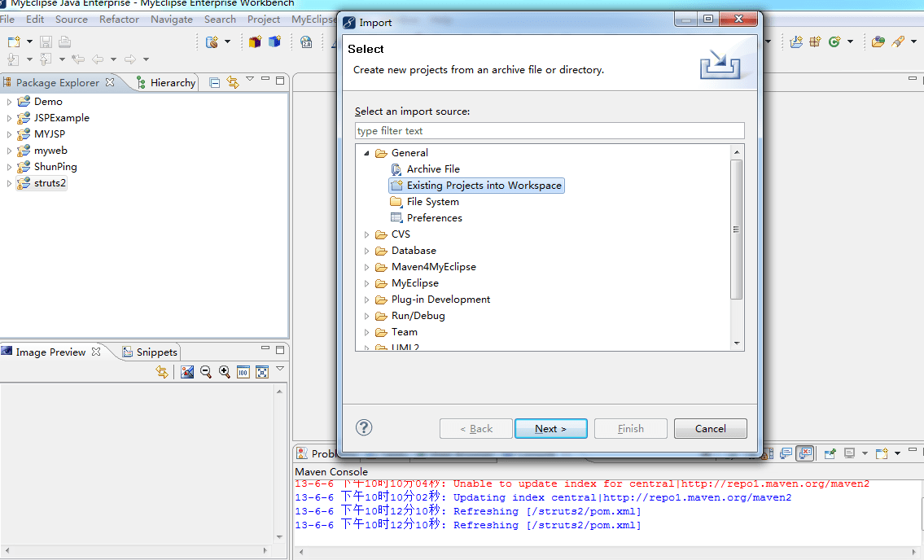
Task: Click Collapse All in Package Explorer
Action: (214, 82)
